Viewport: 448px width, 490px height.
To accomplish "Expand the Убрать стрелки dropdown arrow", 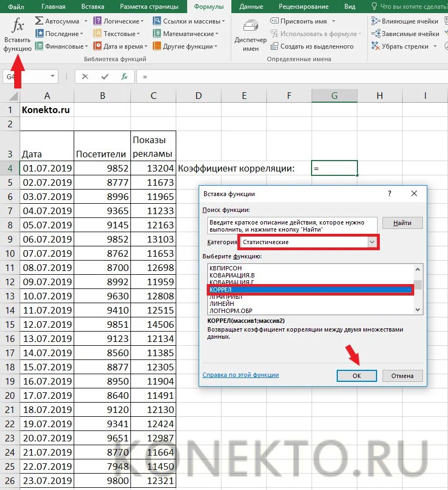I will pos(435,46).
